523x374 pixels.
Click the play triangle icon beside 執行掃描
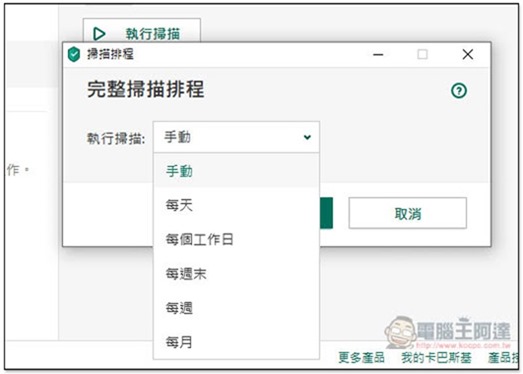coord(99,34)
